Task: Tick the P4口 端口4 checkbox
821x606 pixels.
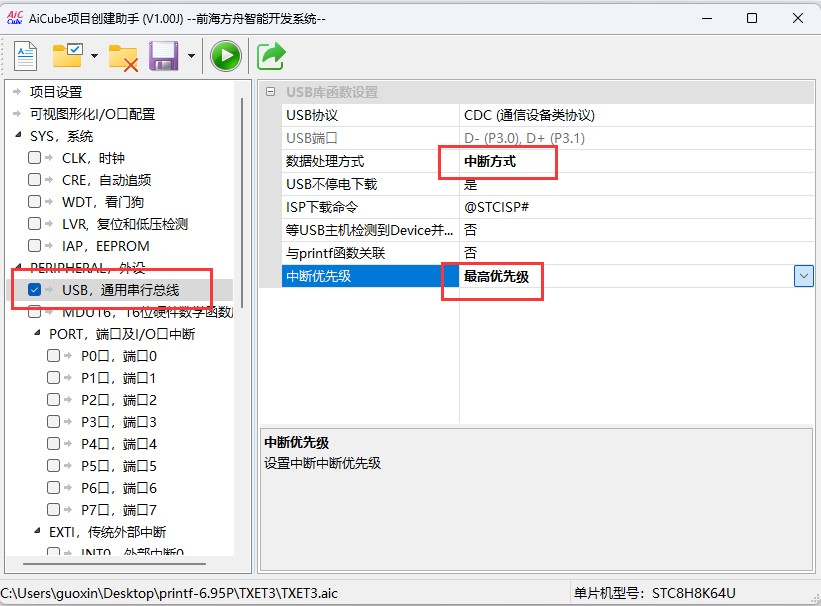Action: (x=53, y=444)
